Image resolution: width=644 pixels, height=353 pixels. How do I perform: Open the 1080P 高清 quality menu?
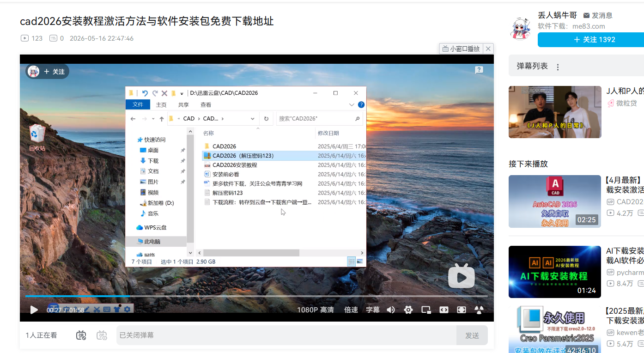316,310
